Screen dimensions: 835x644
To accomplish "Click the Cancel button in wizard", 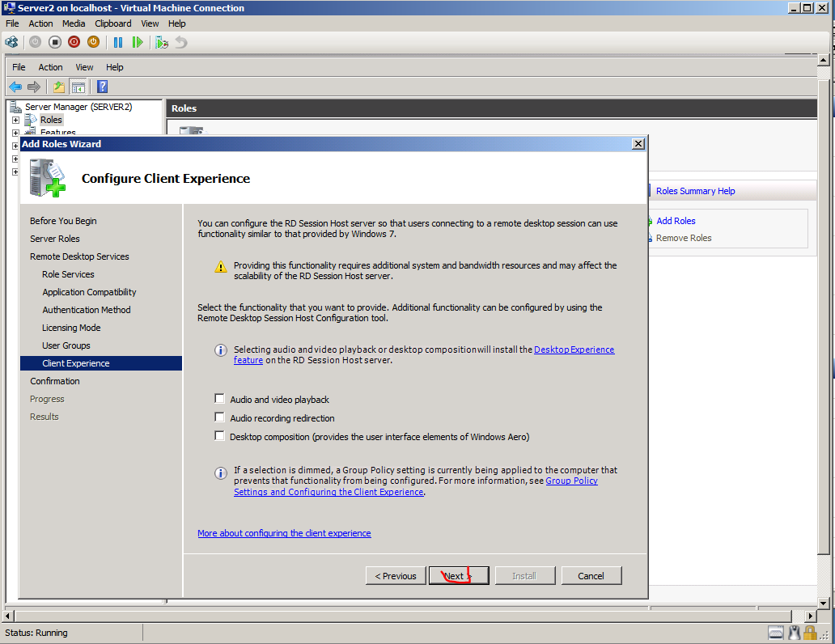I will (591, 576).
